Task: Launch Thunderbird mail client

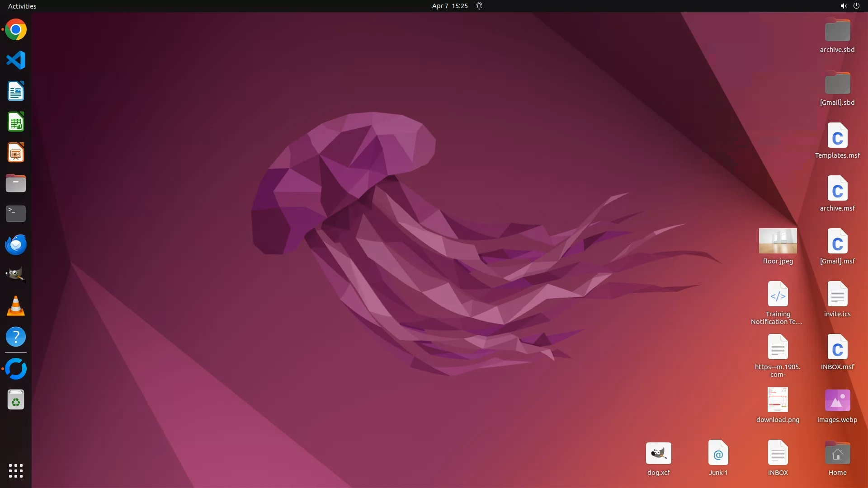Action: (16, 244)
